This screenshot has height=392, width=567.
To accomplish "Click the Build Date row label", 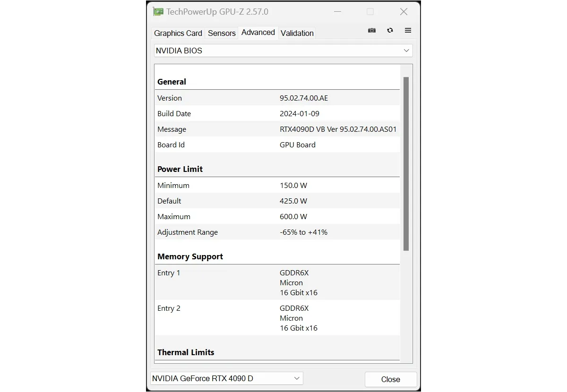I will click(174, 114).
